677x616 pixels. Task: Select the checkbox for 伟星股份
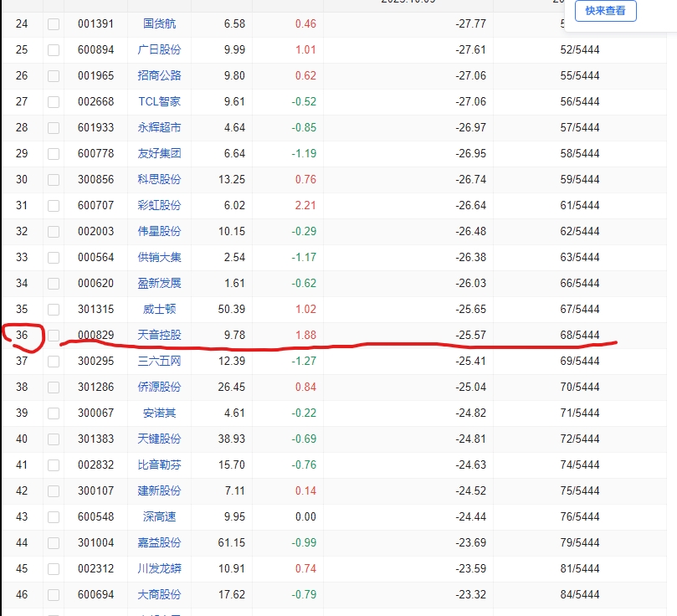[x=54, y=232]
